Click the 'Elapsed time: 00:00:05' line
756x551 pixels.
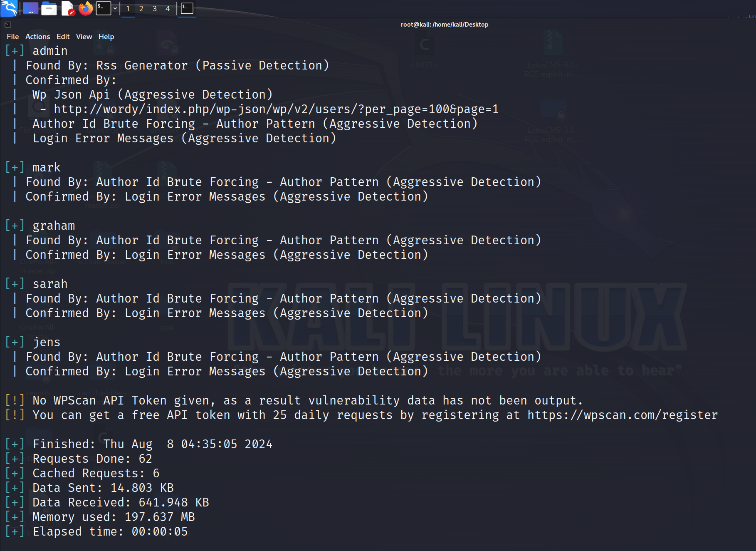[96, 531]
